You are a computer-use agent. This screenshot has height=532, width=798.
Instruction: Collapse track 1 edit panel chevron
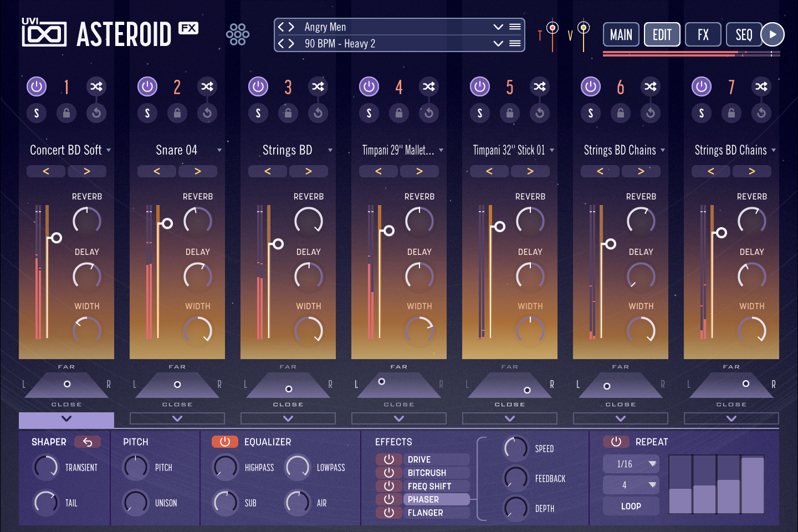click(x=66, y=419)
